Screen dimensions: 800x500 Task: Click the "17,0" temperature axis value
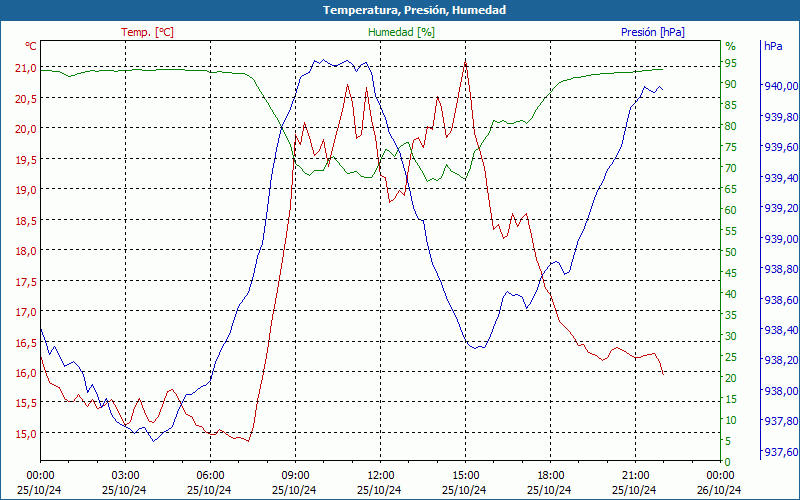point(25,312)
